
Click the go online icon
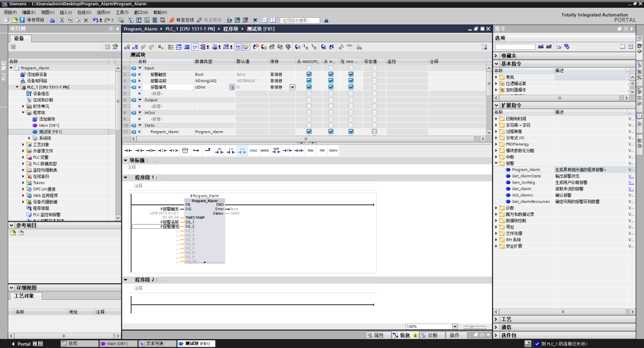[172, 20]
